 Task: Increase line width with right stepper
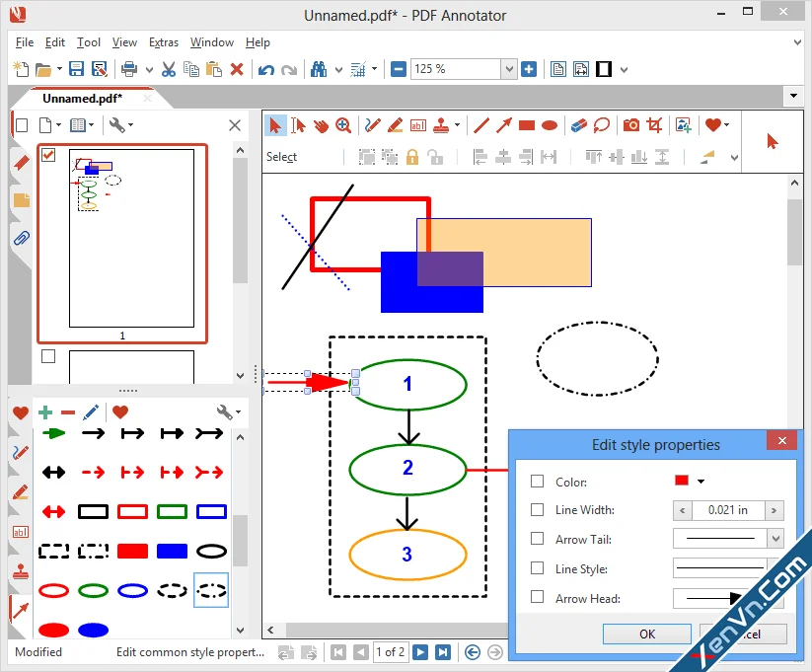(x=774, y=510)
